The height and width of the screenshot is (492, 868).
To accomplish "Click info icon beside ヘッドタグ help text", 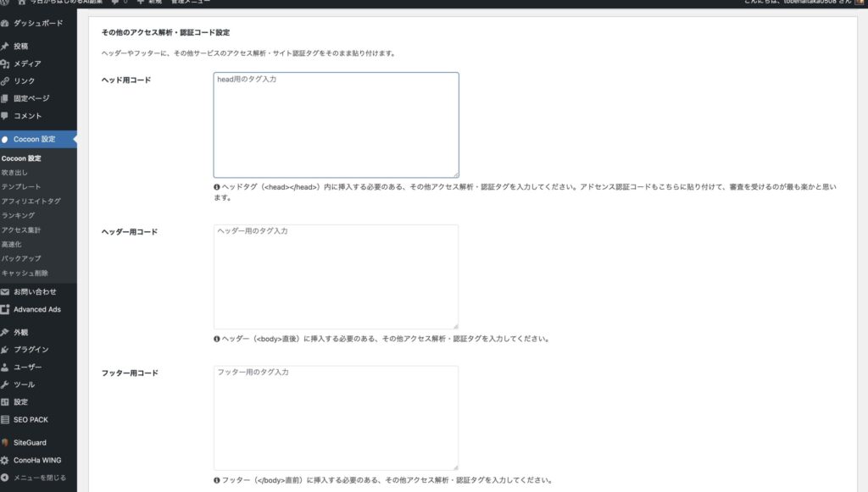I will (x=217, y=187).
